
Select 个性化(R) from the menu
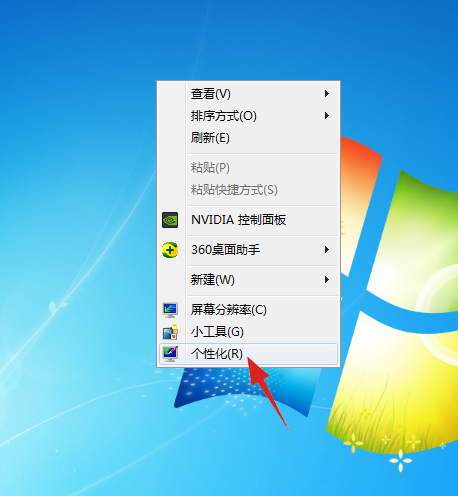pyautogui.click(x=248, y=354)
